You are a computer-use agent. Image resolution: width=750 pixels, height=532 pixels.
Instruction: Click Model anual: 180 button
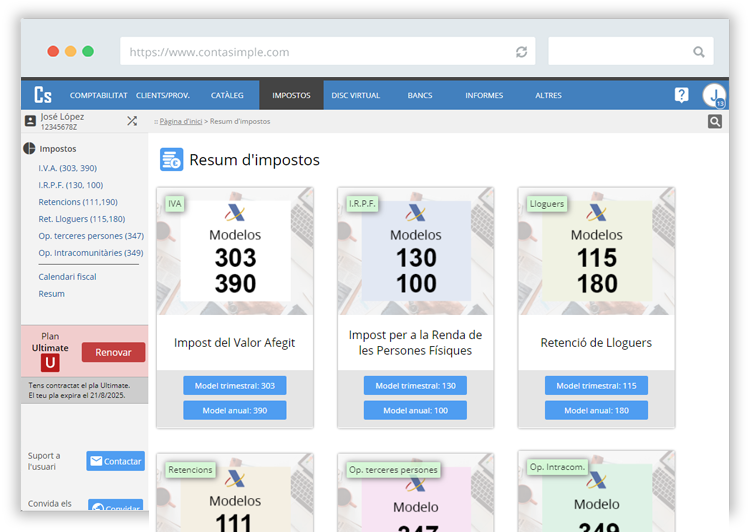coord(596,410)
